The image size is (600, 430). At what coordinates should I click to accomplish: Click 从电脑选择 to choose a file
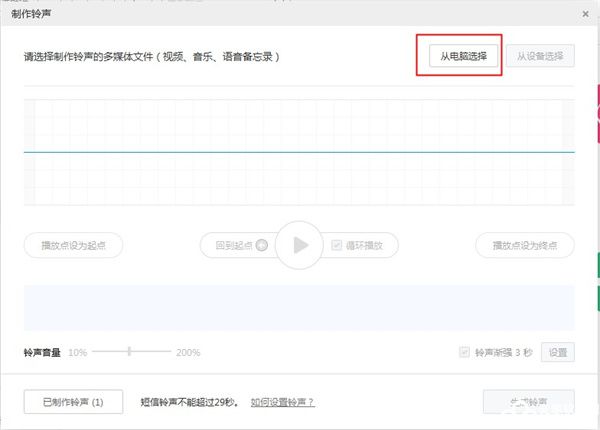click(458, 55)
